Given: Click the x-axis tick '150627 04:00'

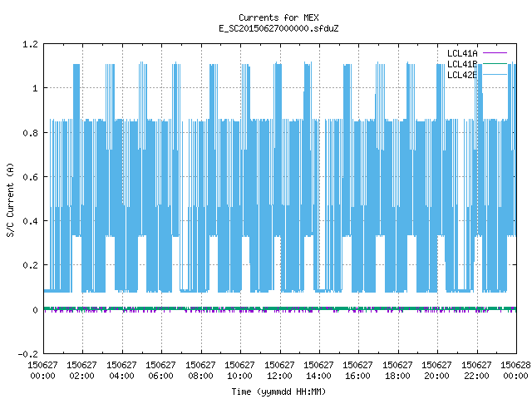Looking at the screenshot, I should (x=121, y=371).
